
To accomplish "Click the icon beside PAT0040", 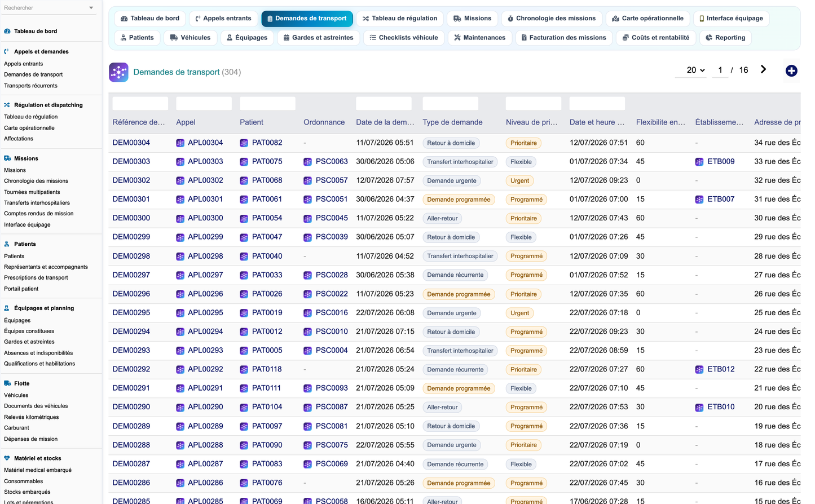I will click(x=244, y=257).
